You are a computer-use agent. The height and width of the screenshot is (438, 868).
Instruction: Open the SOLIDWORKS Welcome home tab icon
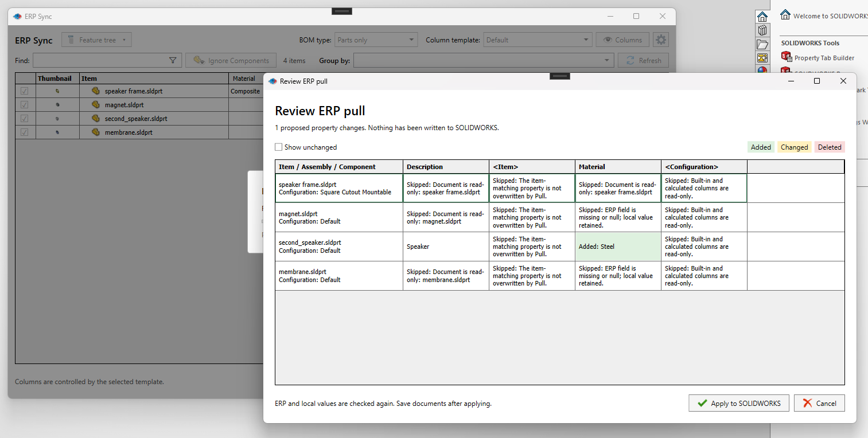[762, 16]
